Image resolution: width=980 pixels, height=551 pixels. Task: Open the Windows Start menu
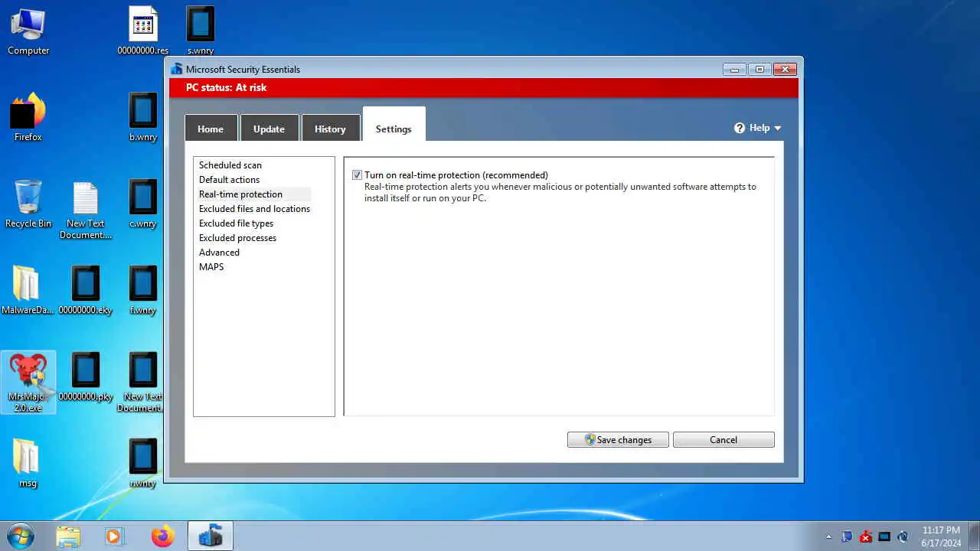pyautogui.click(x=20, y=536)
